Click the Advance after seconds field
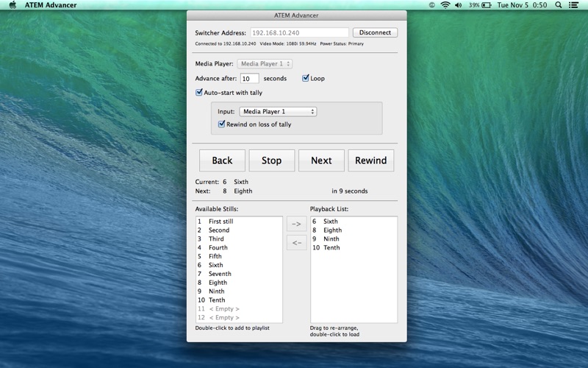The width and height of the screenshot is (588, 368). 249,79
